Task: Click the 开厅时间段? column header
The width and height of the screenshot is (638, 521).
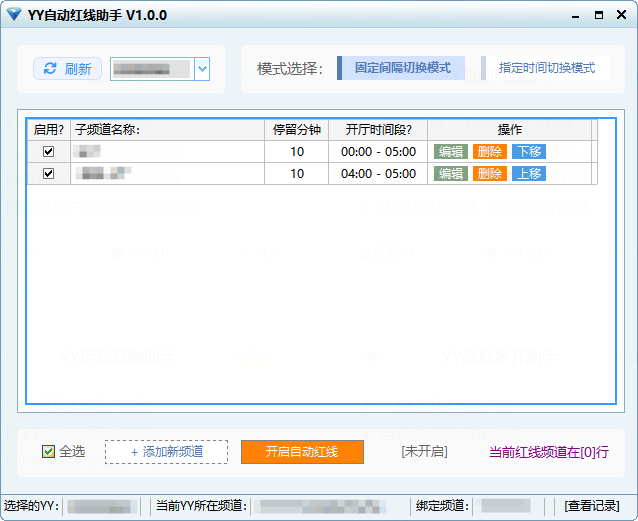Action: (378, 130)
